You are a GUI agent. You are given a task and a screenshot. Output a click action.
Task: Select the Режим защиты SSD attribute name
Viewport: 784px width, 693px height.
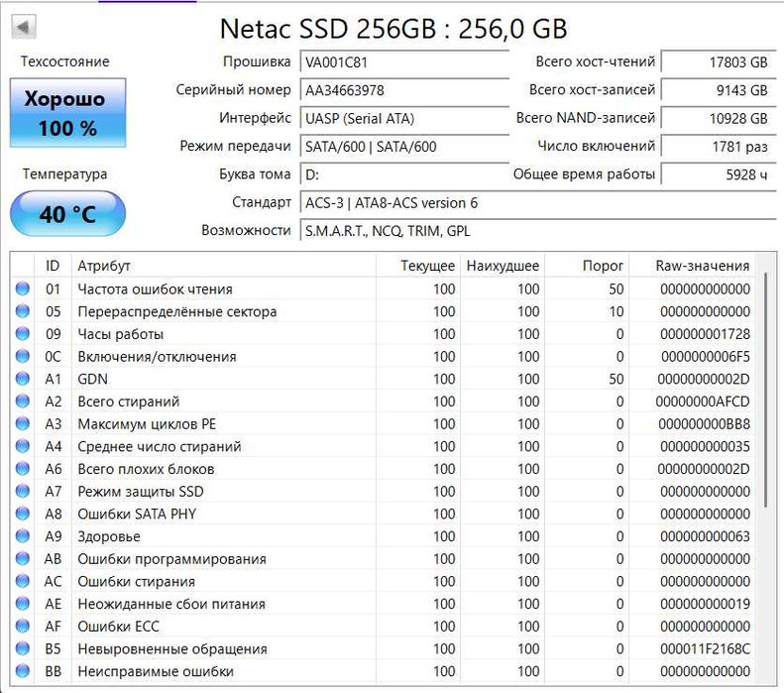tap(141, 492)
